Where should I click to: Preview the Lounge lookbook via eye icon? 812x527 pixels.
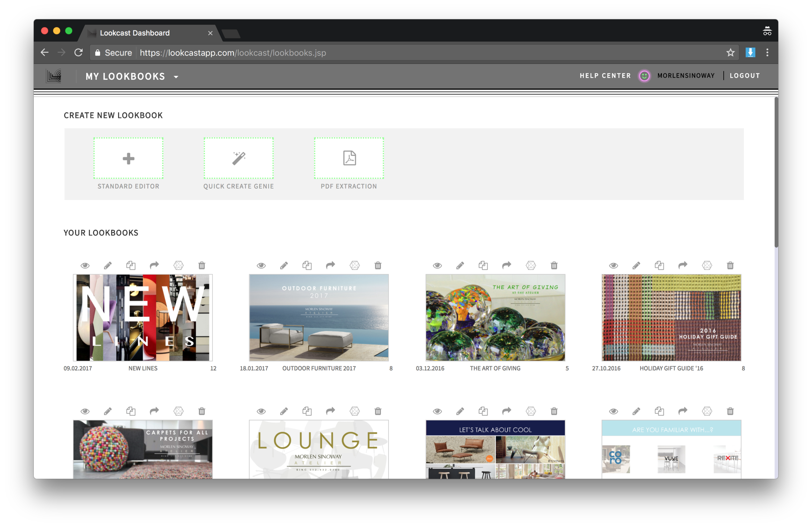261,411
